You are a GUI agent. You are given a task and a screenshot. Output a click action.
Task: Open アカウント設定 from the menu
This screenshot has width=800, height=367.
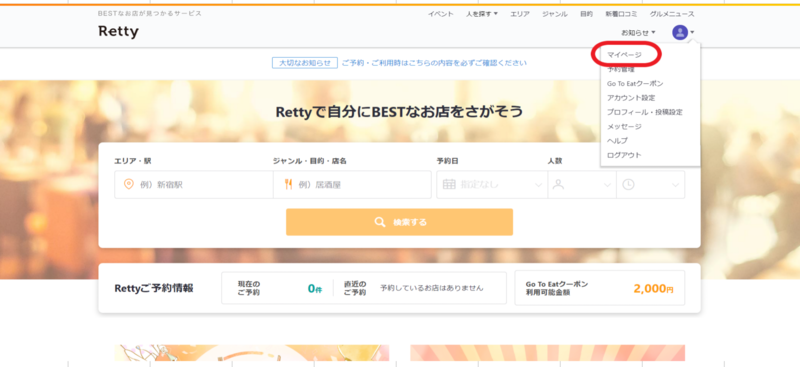631,97
